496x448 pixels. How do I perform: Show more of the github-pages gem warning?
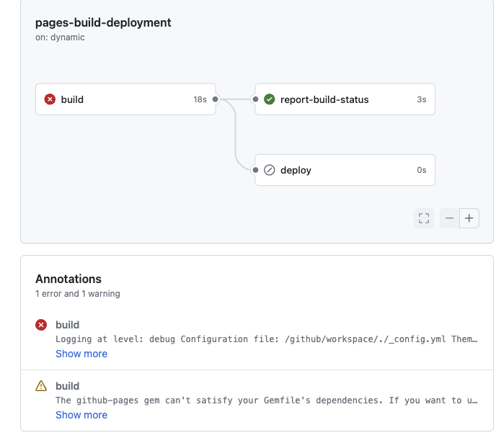pos(81,415)
